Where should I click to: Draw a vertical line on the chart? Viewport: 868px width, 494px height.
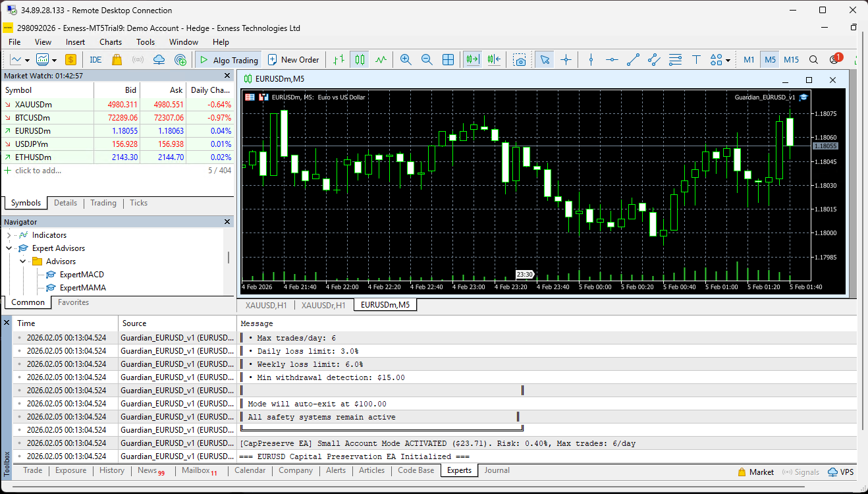pyautogui.click(x=591, y=59)
